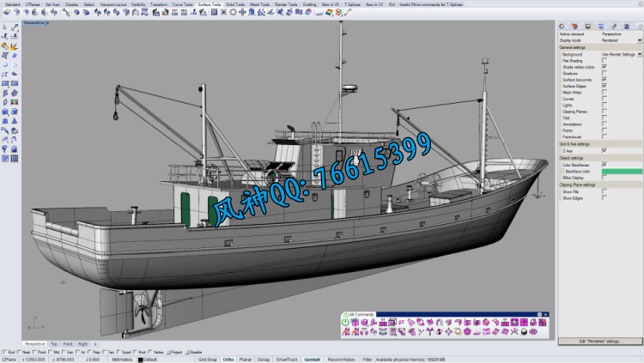
Task: Switch to the Curve Tools toolbar tab
Action: [x=182, y=4]
